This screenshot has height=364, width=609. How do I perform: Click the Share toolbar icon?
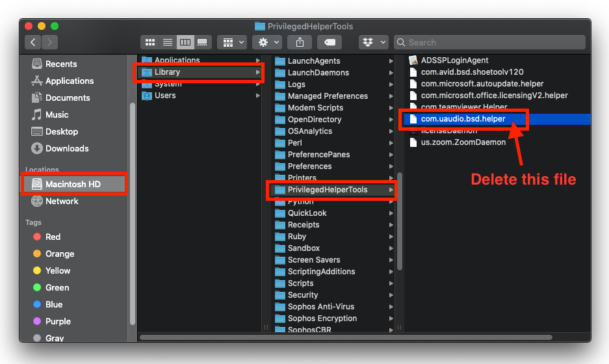point(300,42)
